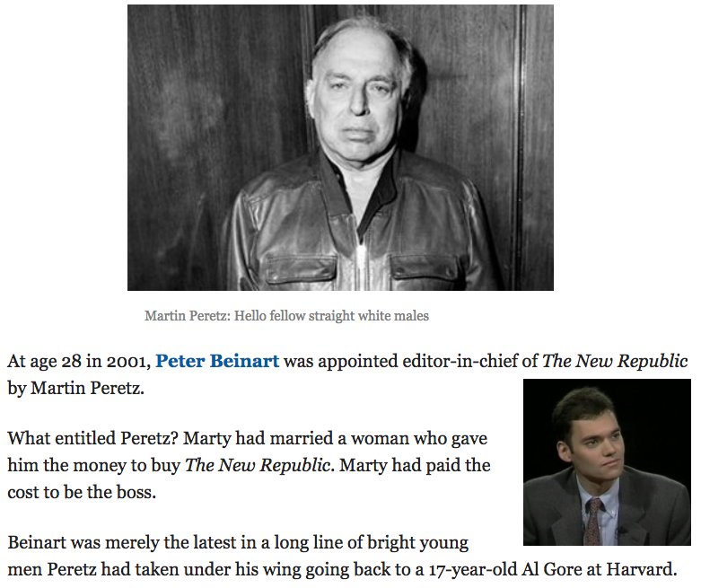Viewport: 701px width, 588px height.
Task: Click italic 'The New Republic' in the first paragraph
Action: click(x=615, y=361)
